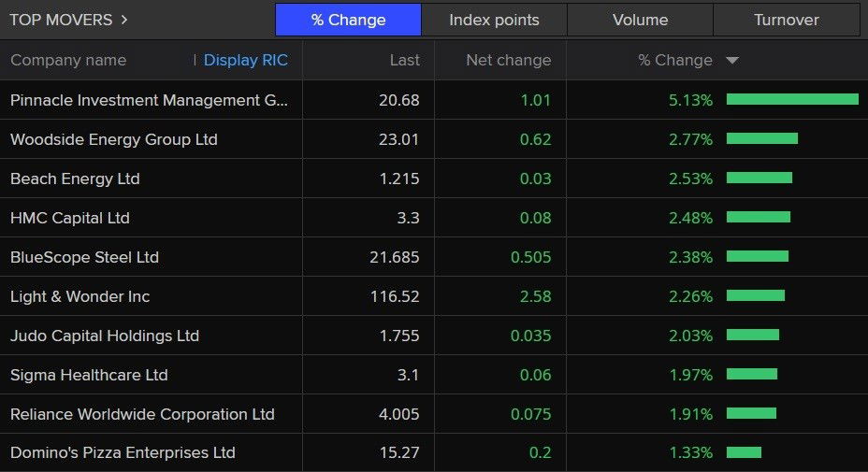Open Pinnacle Investment Management row
This screenshot has height=472, width=868.
point(150,100)
